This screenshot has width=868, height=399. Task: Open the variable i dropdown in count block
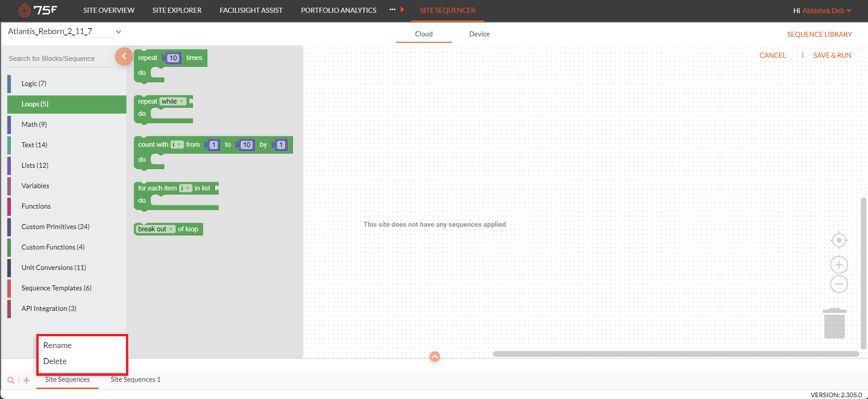[177, 145]
